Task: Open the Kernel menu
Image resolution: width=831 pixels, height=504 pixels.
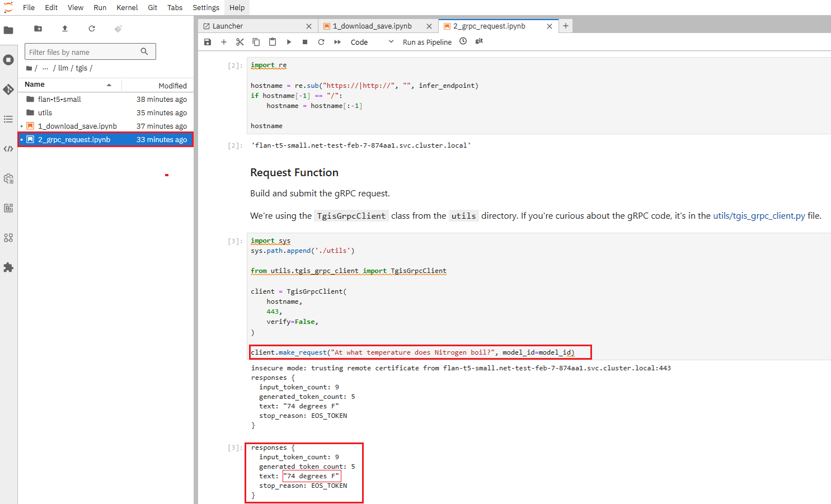Action: click(x=127, y=7)
